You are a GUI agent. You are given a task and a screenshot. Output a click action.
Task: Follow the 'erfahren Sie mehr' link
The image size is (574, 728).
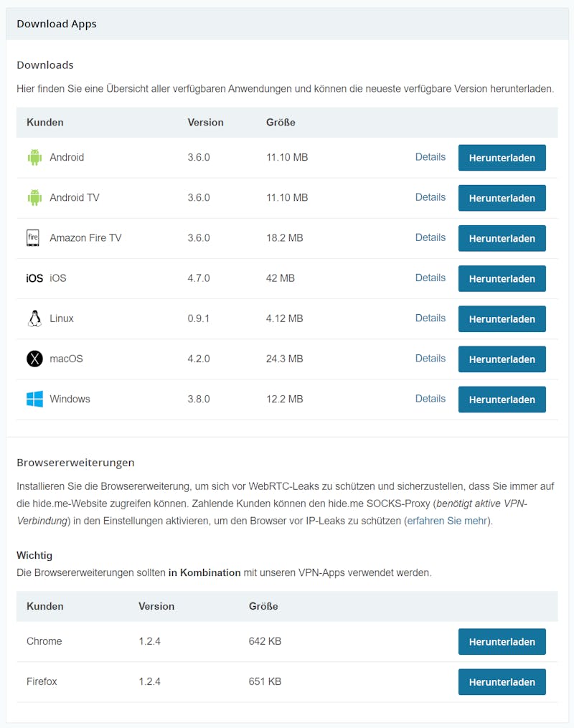pyautogui.click(x=447, y=521)
